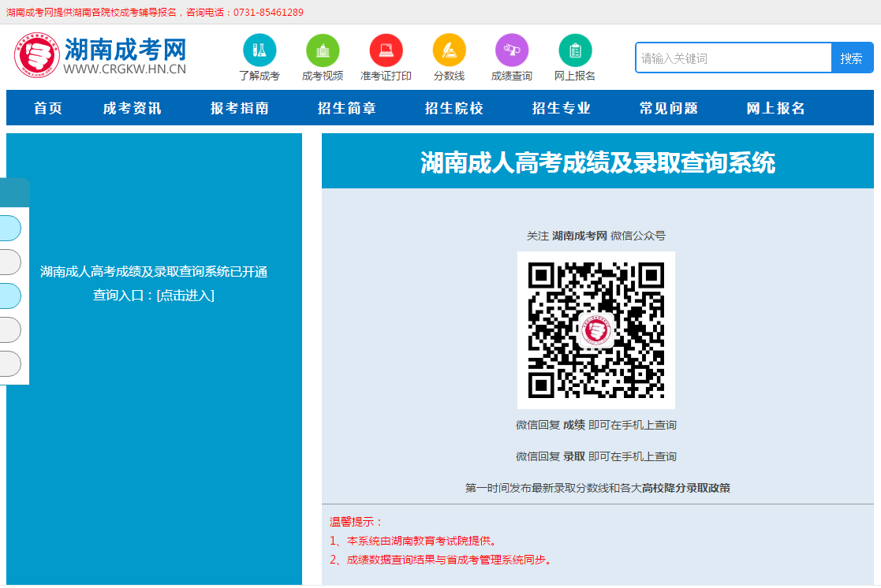Open the 招生院校 navigation item
Viewport: 881px width, 588px height.
454,108
